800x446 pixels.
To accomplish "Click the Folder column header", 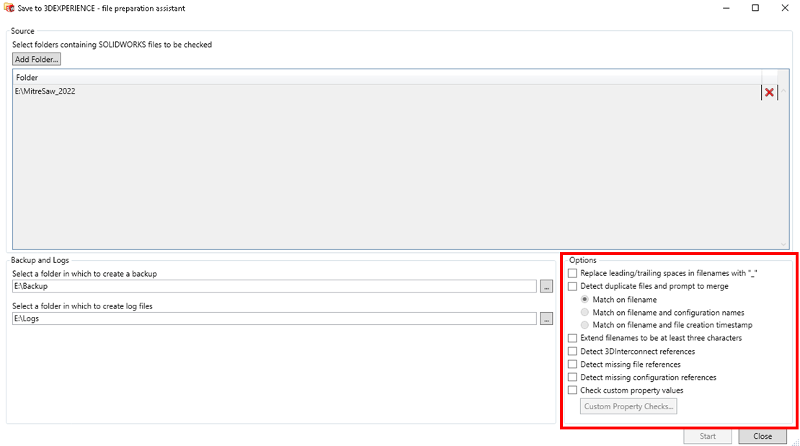I will (x=387, y=78).
